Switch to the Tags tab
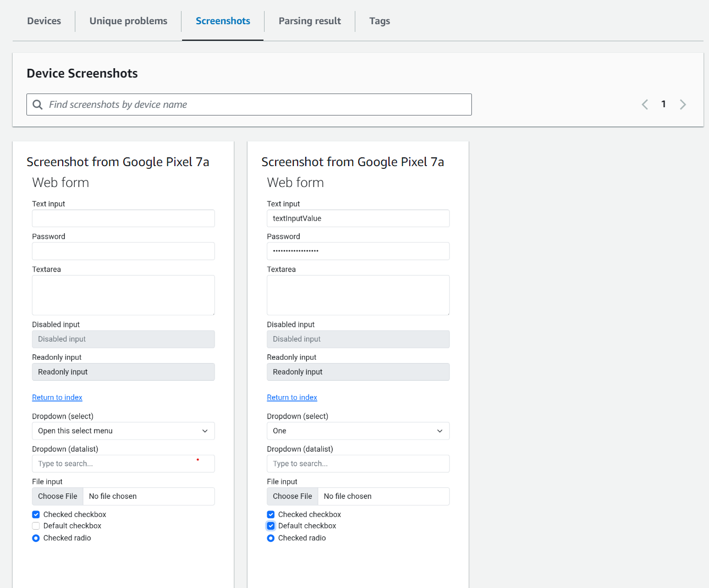The height and width of the screenshot is (588, 709). [x=380, y=21]
